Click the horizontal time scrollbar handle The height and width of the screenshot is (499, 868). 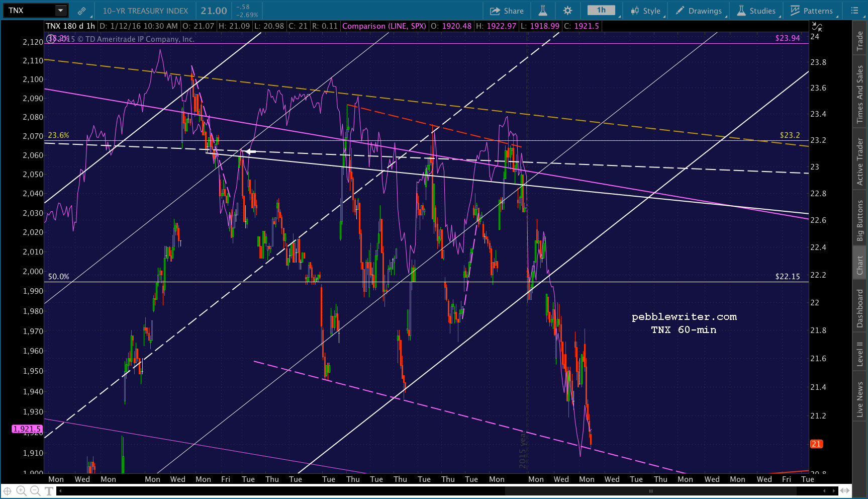point(650,491)
